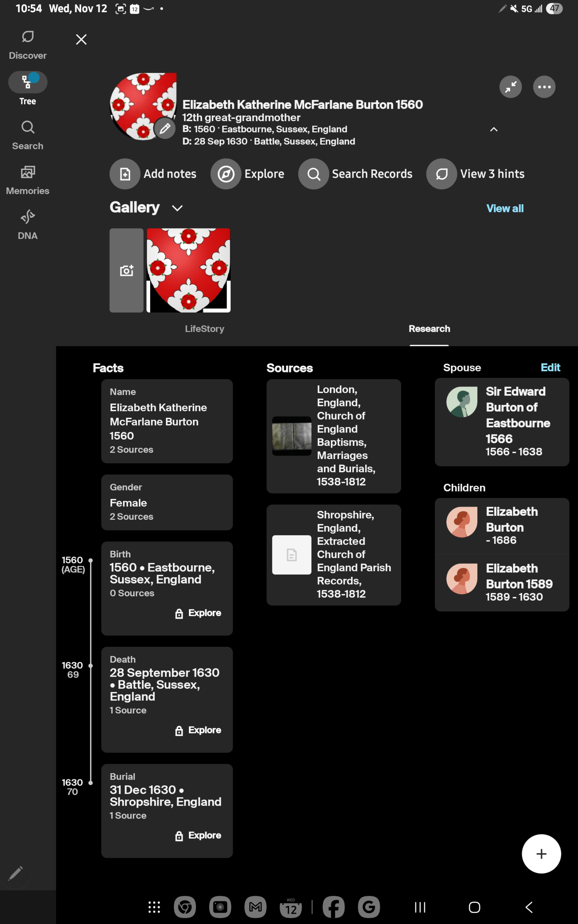Add a photo using the camera icon

pos(126,270)
